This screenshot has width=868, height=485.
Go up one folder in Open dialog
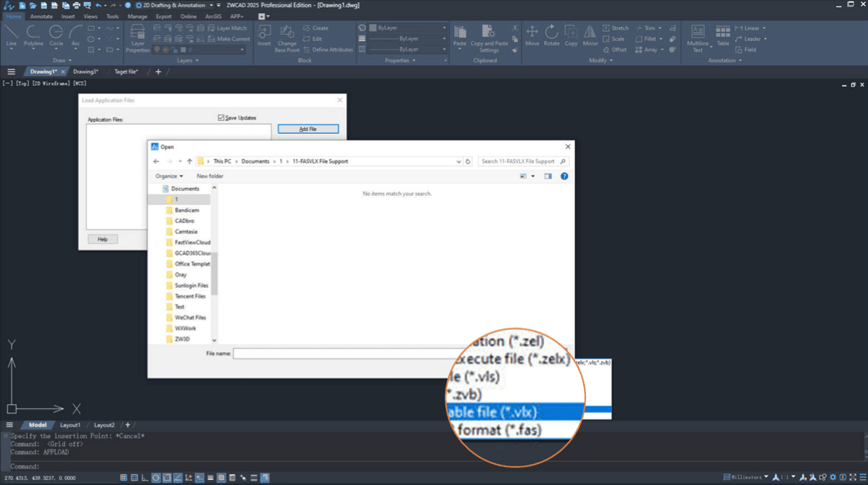click(190, 161)
